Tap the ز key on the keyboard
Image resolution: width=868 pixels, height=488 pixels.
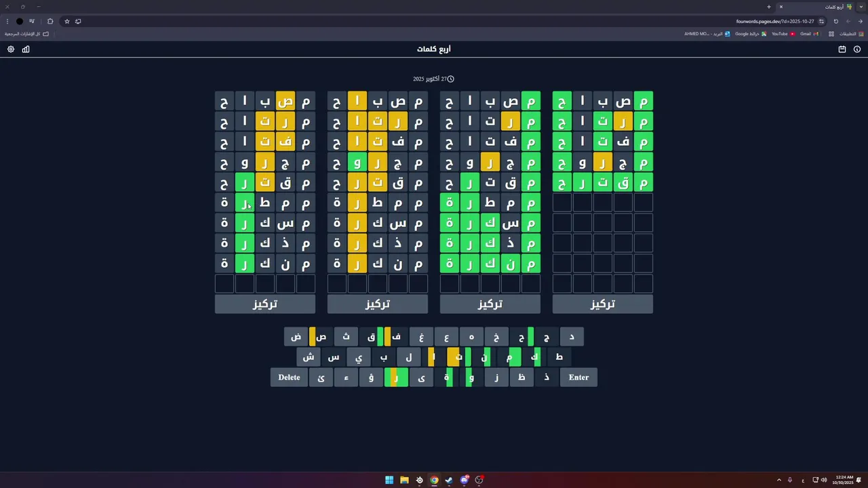496,378
